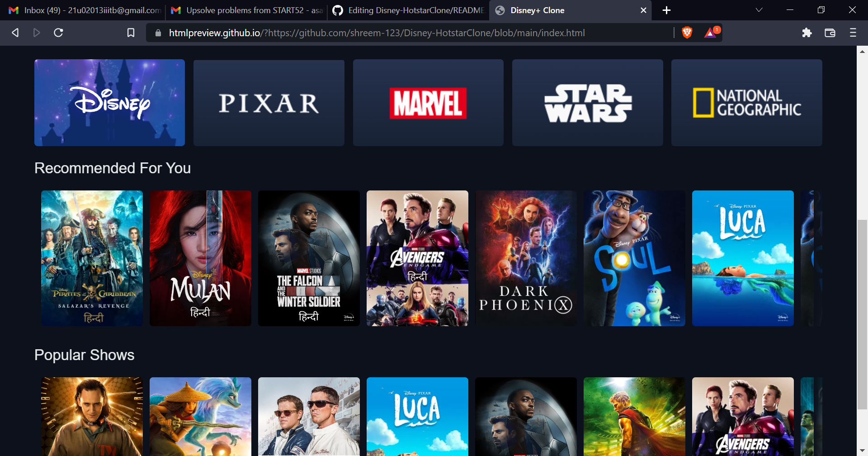Open a new tab with the plus button
The image size is (868, 456).
tap(666, 10)
